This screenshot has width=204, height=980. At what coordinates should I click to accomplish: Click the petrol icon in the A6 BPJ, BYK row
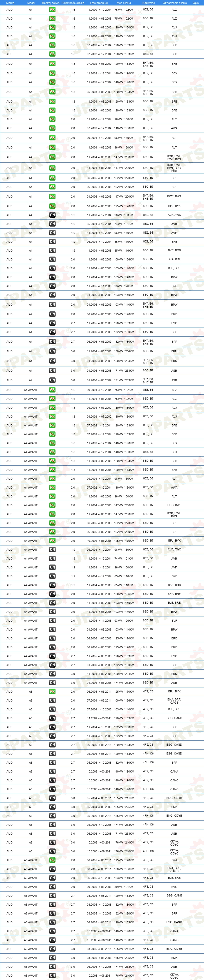pyautogui.click(x=52, y=692)
